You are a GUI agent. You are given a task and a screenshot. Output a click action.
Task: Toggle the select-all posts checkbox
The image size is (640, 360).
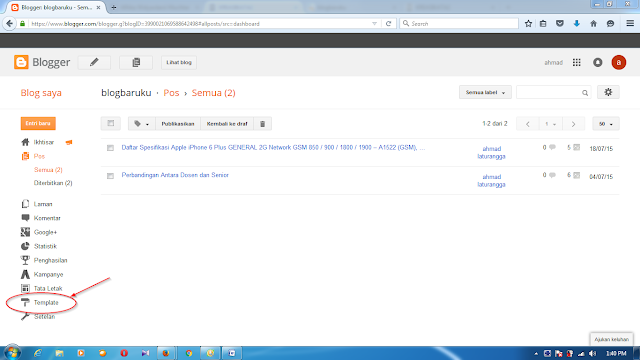pos(111,123)
